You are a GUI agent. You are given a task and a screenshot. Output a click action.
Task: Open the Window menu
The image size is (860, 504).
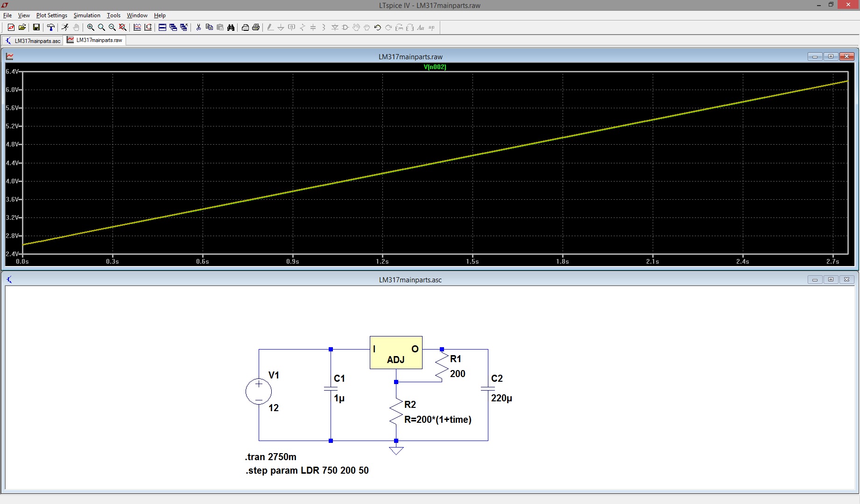(137, 15)
